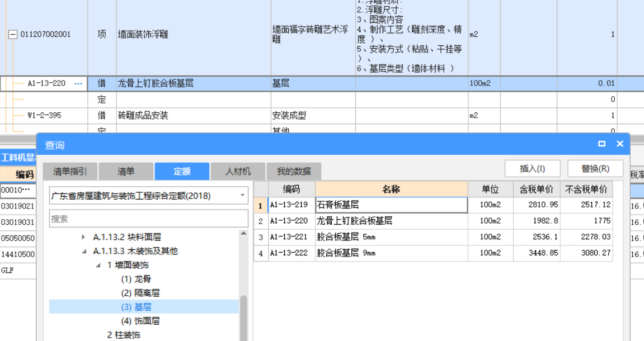
Task: Click the 插入(I) button
Action: click(532, 169)
